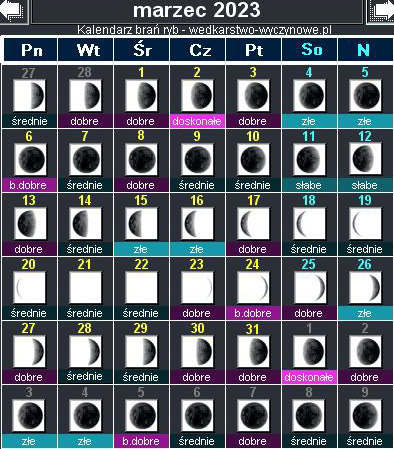Select the half moon icon on March 15

point(141,224)
